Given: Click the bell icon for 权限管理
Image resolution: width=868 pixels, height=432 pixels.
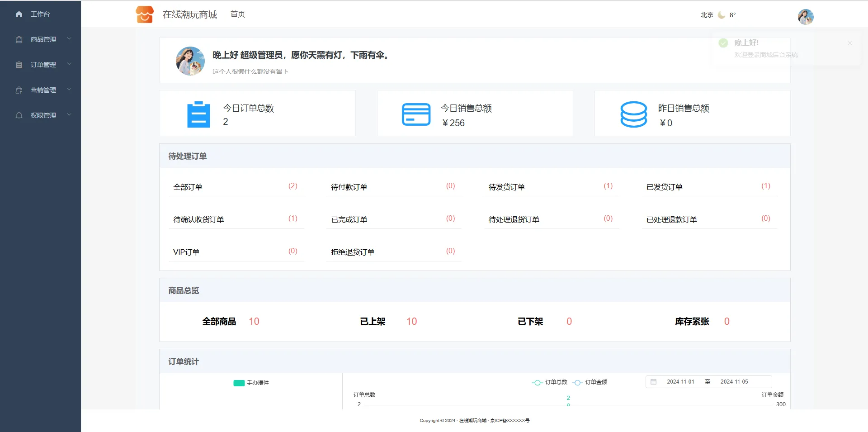Looking at the screenshot, I should (19, 115).
